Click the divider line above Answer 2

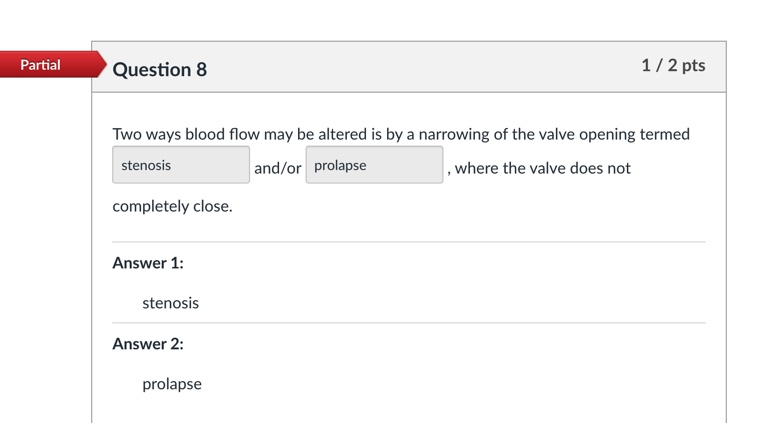click(409, 323)
